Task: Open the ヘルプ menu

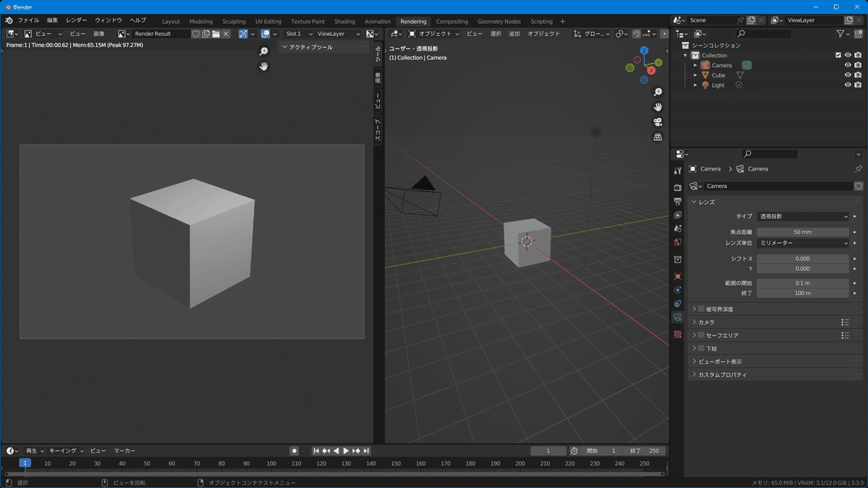Action: coord(137,20)
